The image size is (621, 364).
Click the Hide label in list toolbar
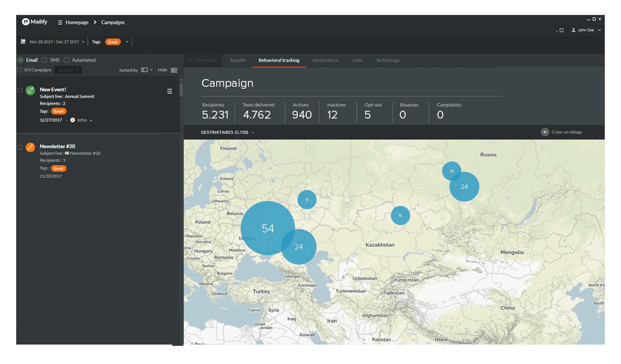click(163, 70)
